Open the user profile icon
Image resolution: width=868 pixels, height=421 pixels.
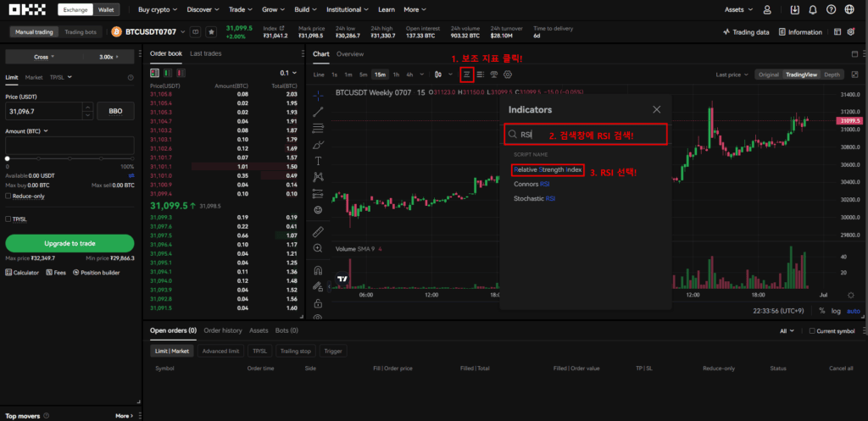click(767, 10)
